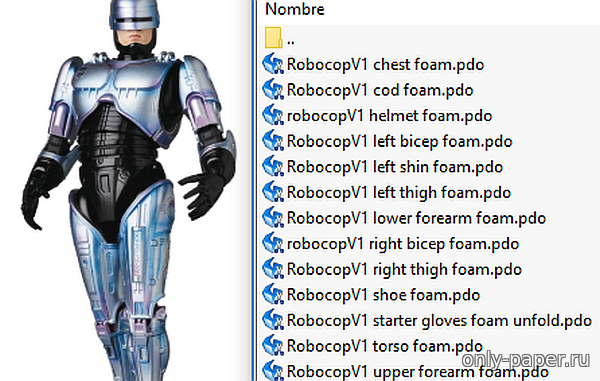Click the icon next to RobocopV1 left shin foam
The width and height of the screenshot is (600, 381).
tap(273, 167)
